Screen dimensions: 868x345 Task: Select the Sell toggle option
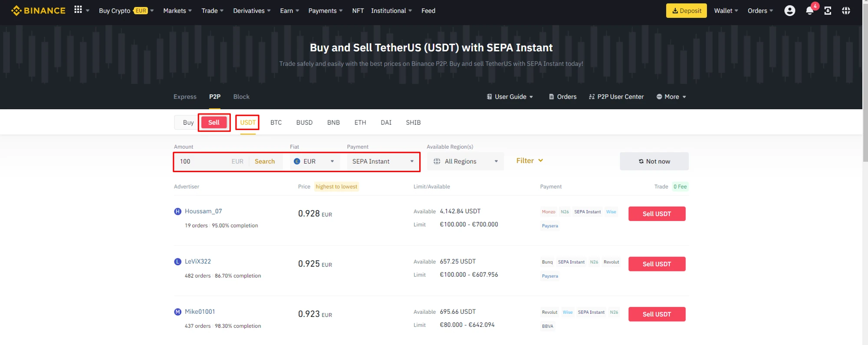(x=214, y=123)
